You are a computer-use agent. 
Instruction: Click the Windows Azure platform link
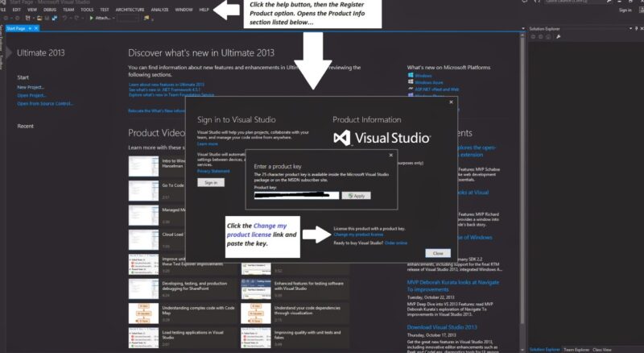tap(429, 83)
